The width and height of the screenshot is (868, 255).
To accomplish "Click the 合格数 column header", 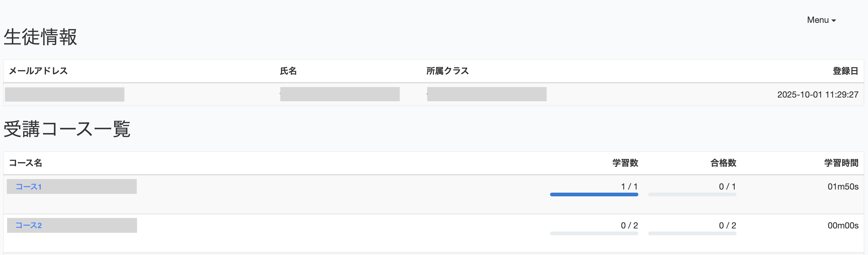I will [x=723, y=163].
